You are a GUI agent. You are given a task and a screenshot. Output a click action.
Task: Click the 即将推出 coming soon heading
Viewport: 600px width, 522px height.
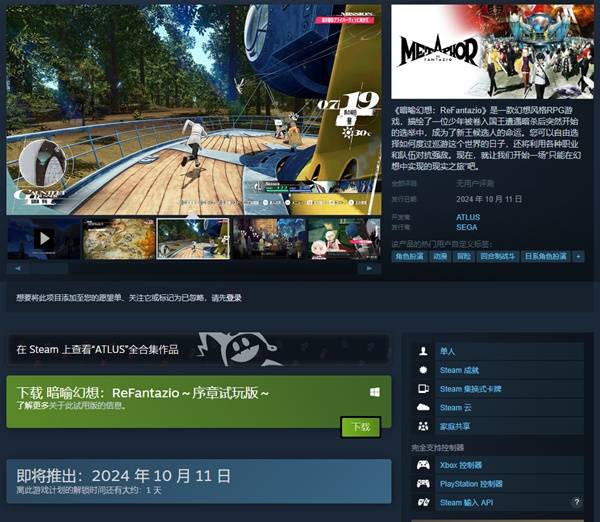pos(123,476)
